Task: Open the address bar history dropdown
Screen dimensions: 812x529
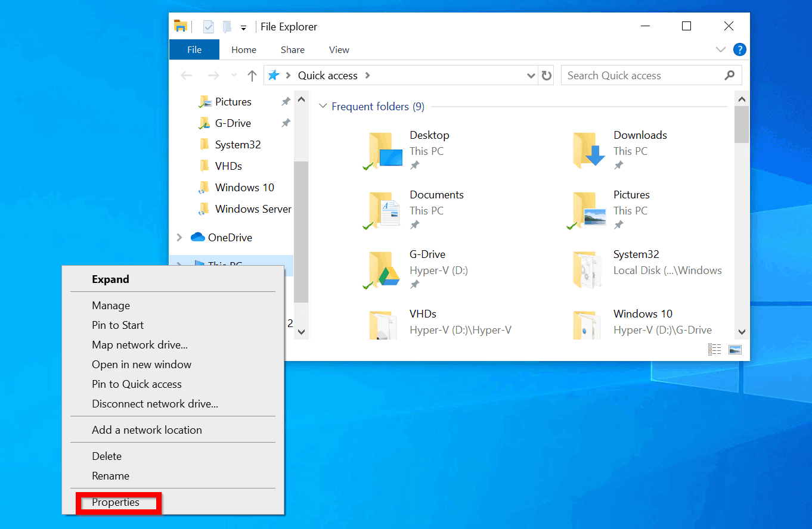Action: pos(531,75)
